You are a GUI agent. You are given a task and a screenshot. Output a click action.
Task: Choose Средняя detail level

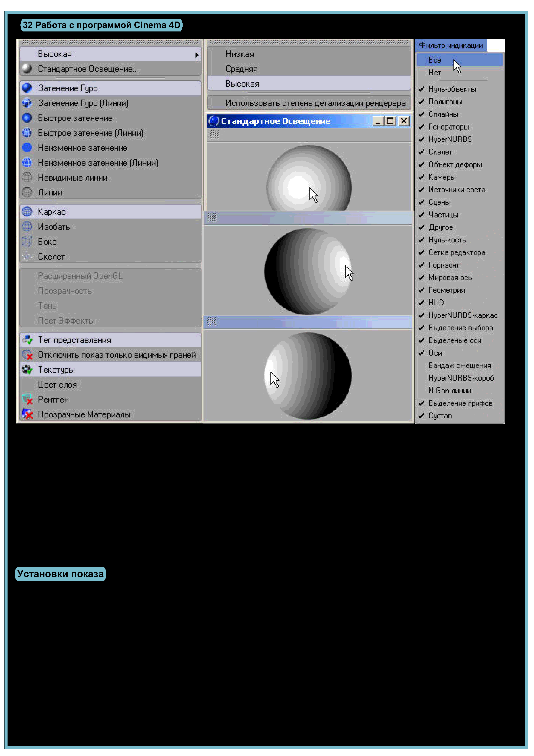242,69
